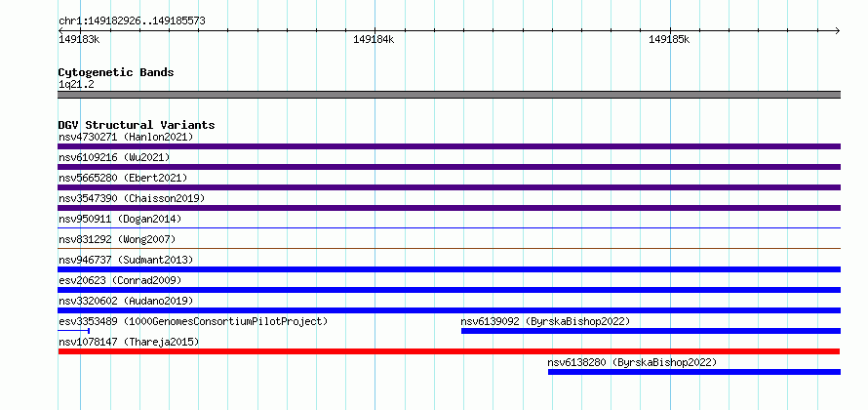868x410 pixels.
Task: Open variant nsv6109216 (Wu2021) label
Action: coord(114,157)
